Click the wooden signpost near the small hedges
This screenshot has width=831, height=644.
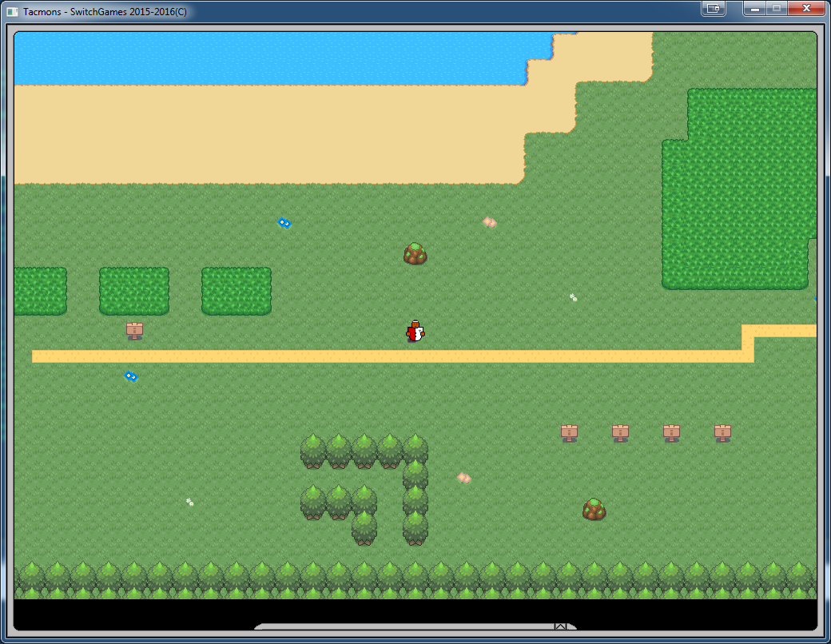point(134,331)
